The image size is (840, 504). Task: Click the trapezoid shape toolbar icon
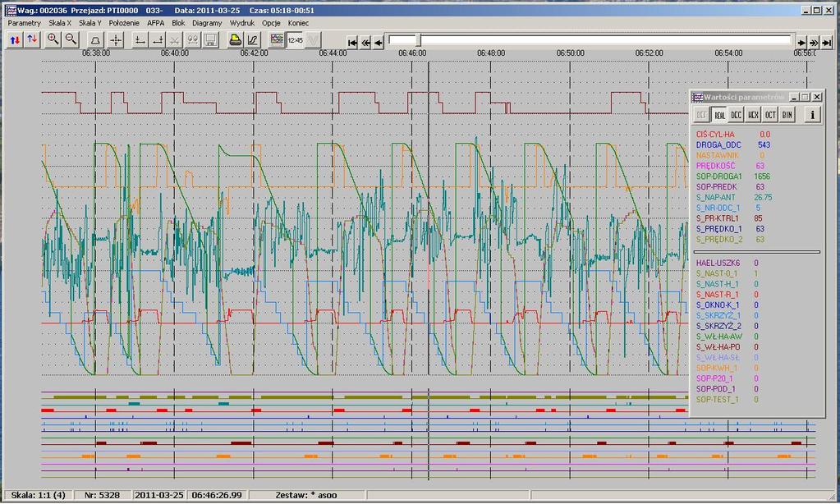tap(95, 39)
